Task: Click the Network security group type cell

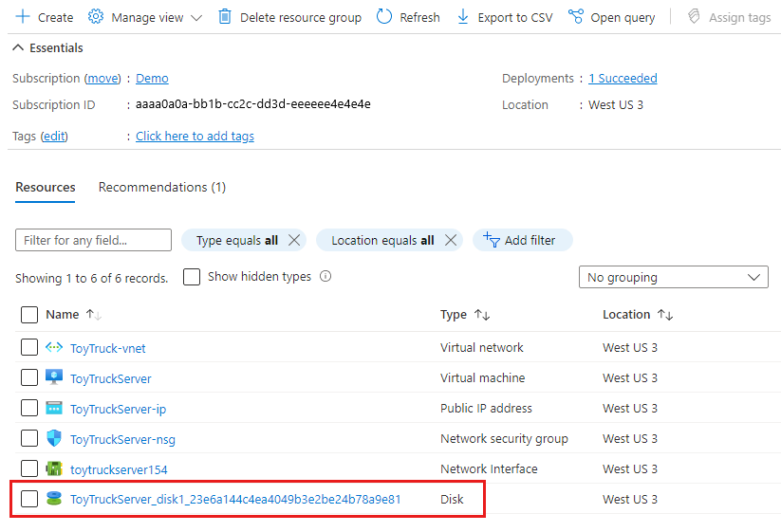Action: tap(504, 438)
